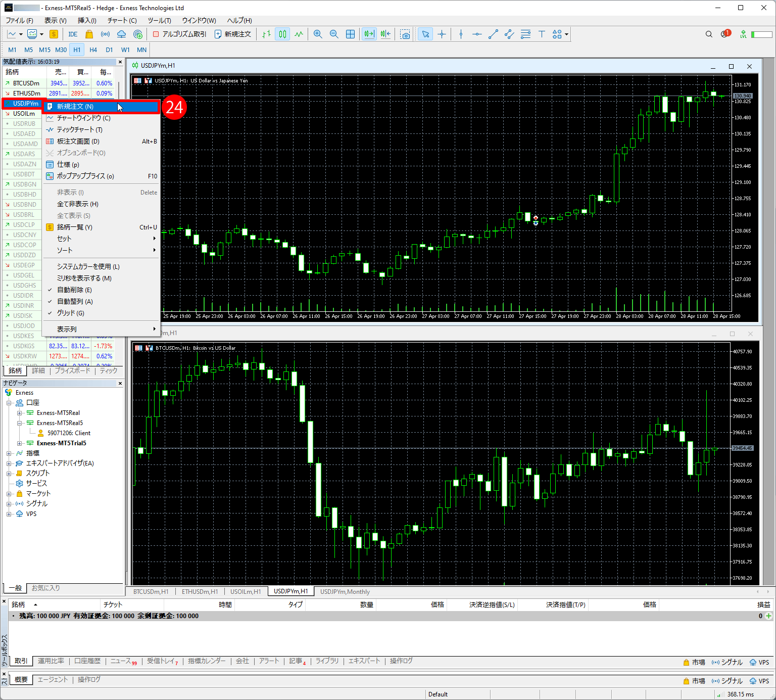The width and height of the screenshot is (776, 700).
Task: Switch to the 口座履歴 toolbox tab
Action: (x=87, y=661)
